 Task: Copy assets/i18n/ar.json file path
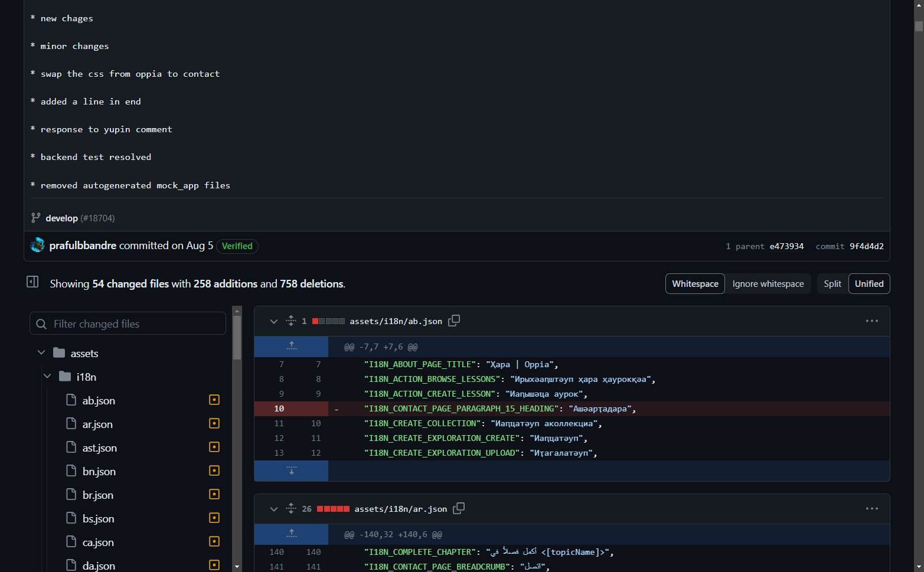click(459, 508)
